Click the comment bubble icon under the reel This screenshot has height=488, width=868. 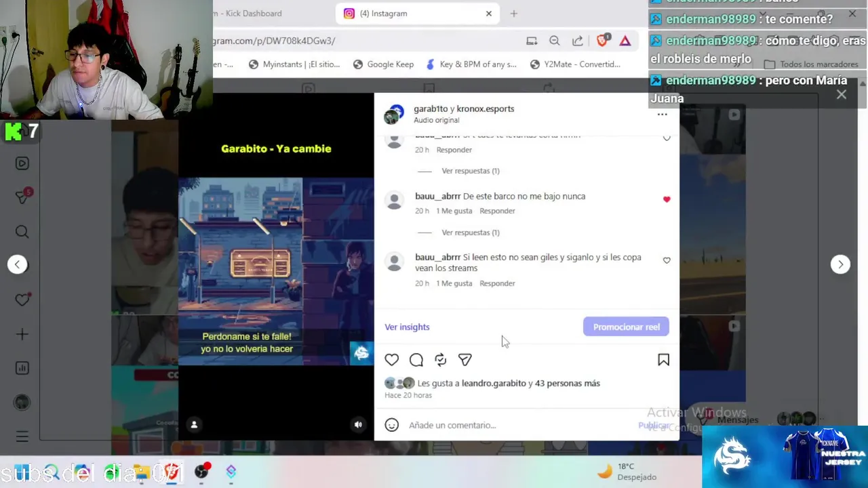tap(416, 360)
